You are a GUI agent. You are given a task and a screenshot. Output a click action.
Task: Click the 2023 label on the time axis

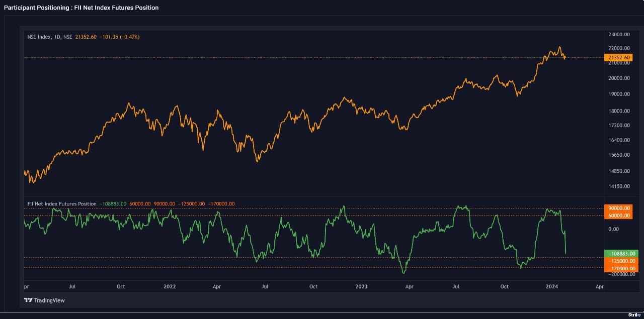(361, 287)
